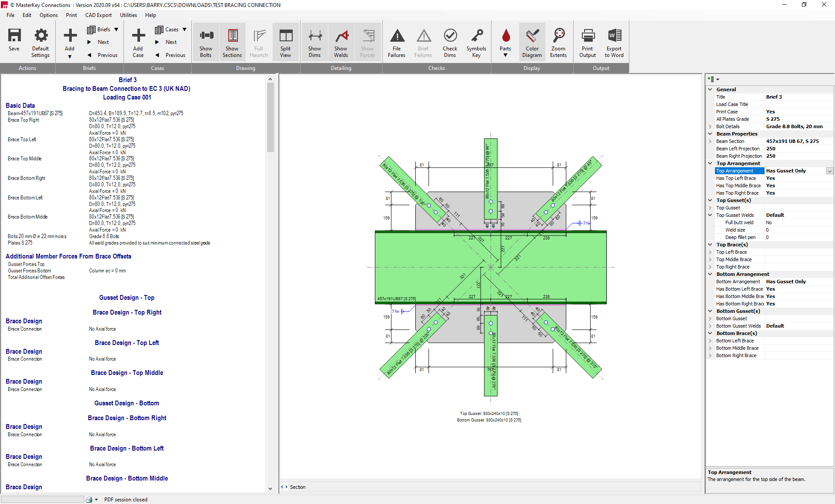
Task: Collapse the Beam Properties group
Action: click(x=711, y=134)
